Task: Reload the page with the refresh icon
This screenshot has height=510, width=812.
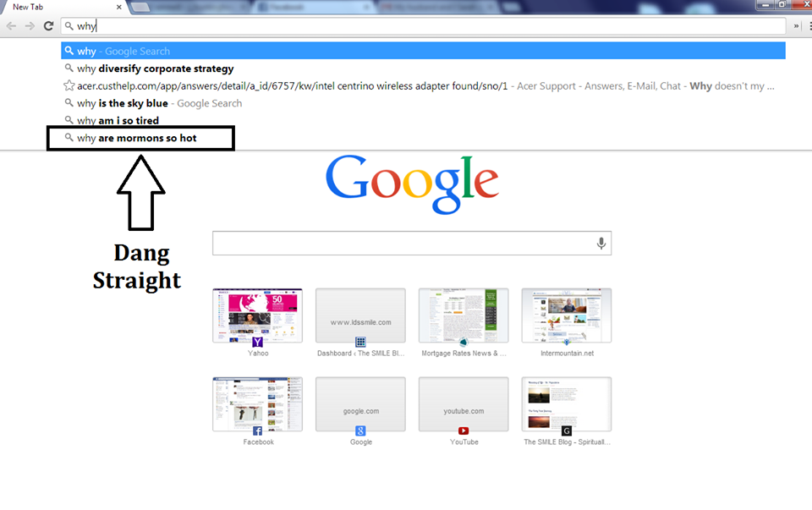Action: [x=49, y=26]
